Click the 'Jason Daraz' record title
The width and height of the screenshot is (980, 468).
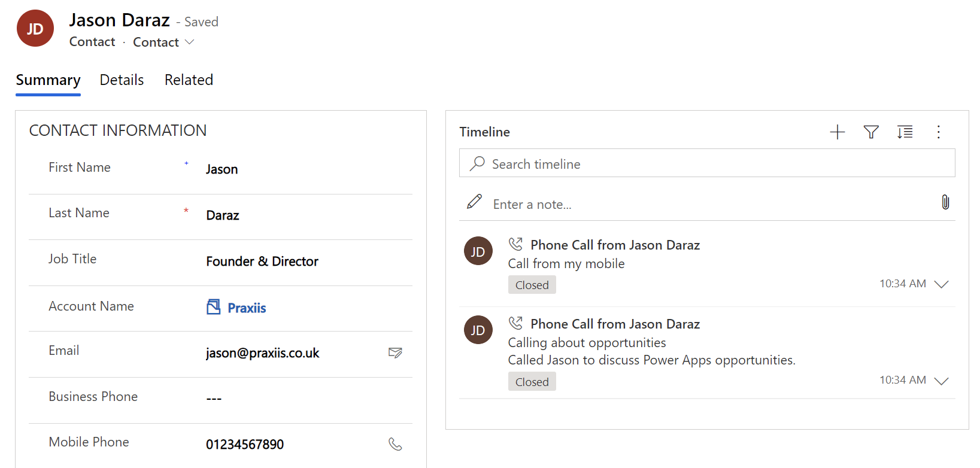pos(120,20)
